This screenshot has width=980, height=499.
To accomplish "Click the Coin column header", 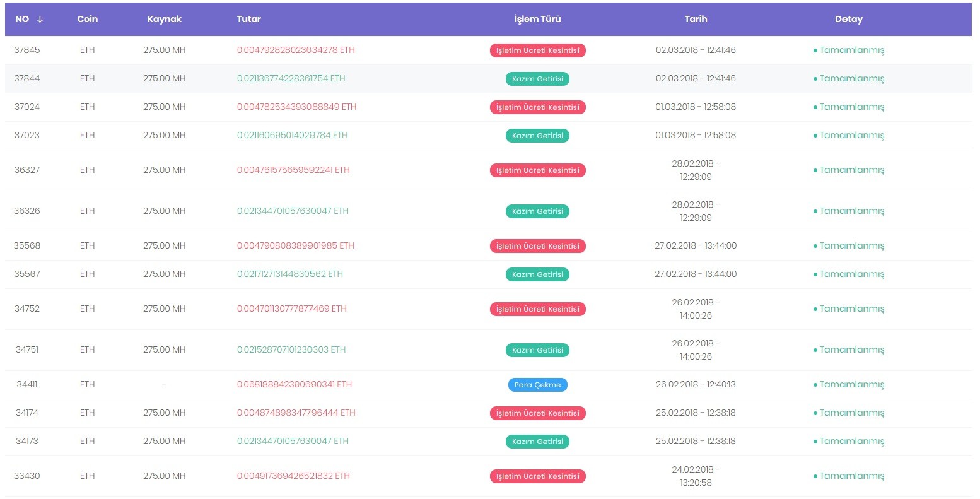I will [88, 19].
